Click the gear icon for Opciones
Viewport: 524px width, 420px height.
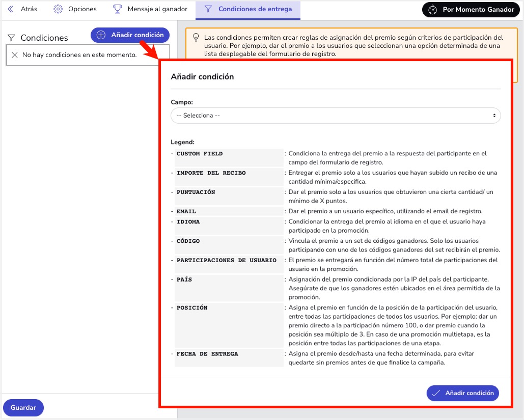[x=58, y=9]
